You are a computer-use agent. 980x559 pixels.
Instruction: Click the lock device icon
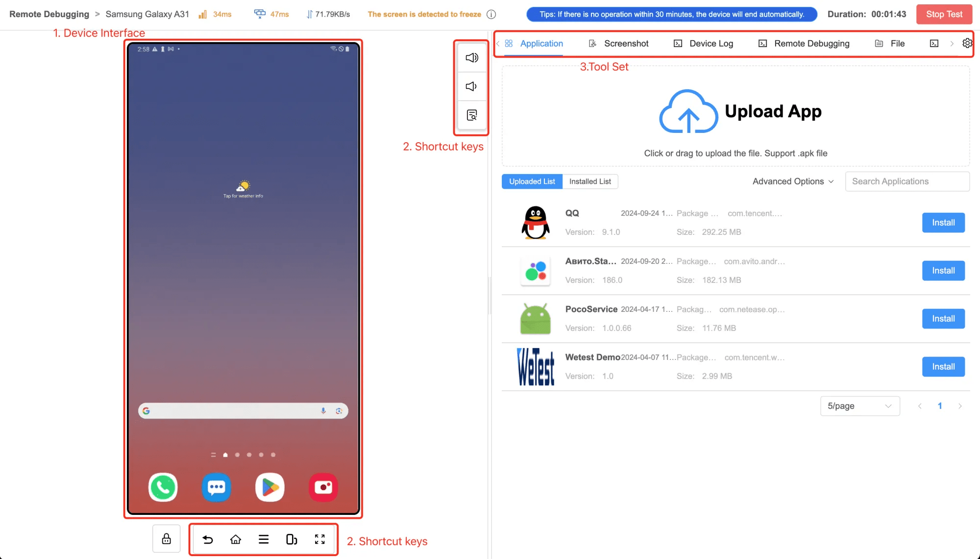[x=167, y=539]
